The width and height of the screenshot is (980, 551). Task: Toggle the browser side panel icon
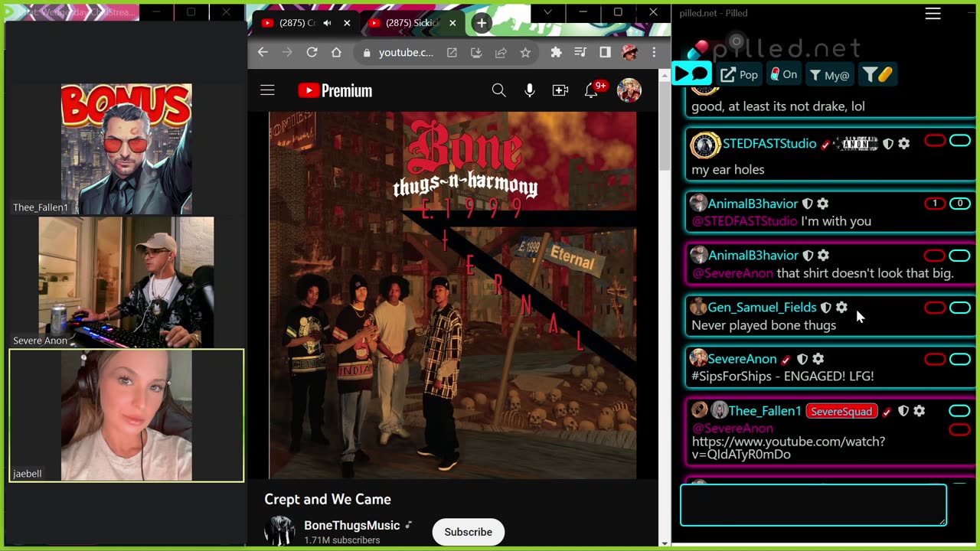pyautogui.click(x=605, y=52)
